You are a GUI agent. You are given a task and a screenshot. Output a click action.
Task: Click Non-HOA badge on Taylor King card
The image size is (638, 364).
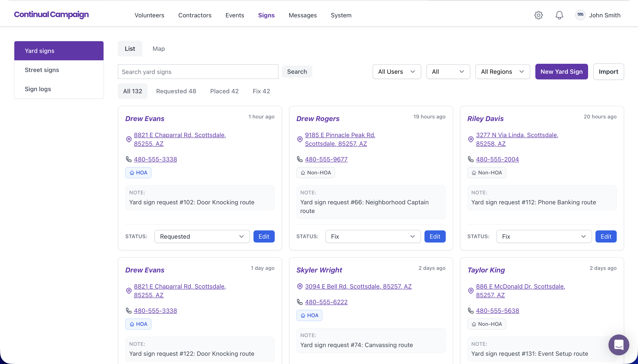tap(487, 324)
